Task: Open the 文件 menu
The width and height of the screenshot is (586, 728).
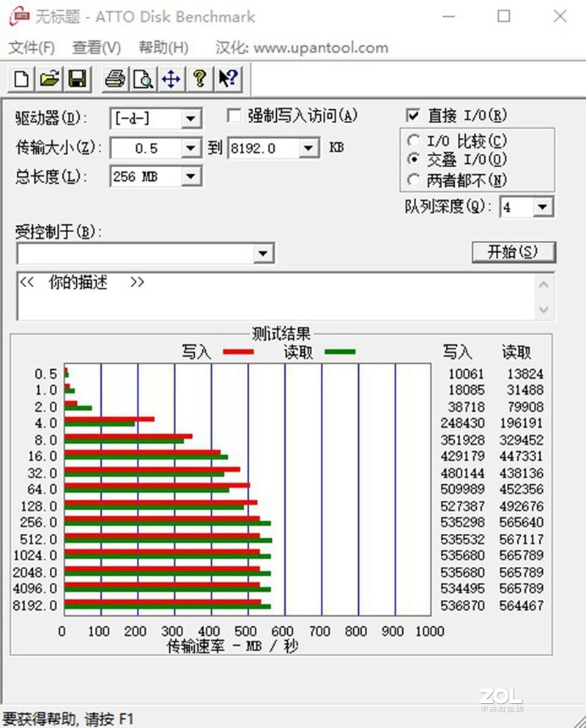Action: point(31,48)
